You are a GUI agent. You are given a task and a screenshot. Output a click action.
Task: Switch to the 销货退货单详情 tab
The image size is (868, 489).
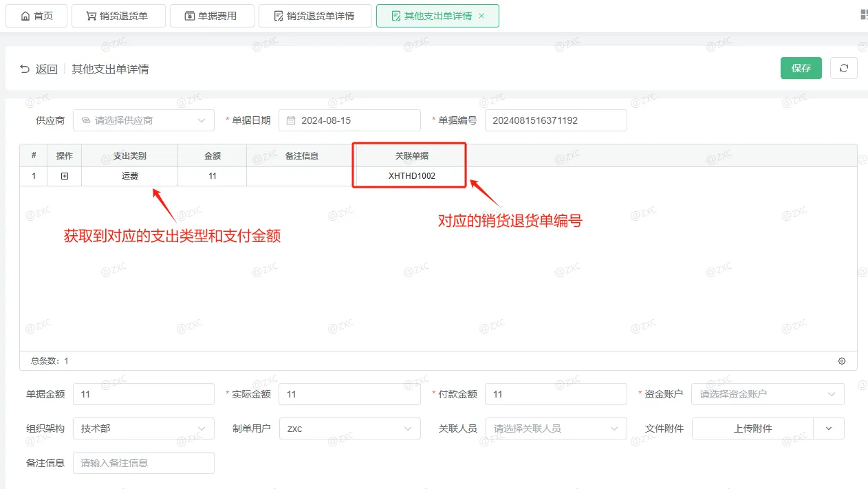pos(315,16)
